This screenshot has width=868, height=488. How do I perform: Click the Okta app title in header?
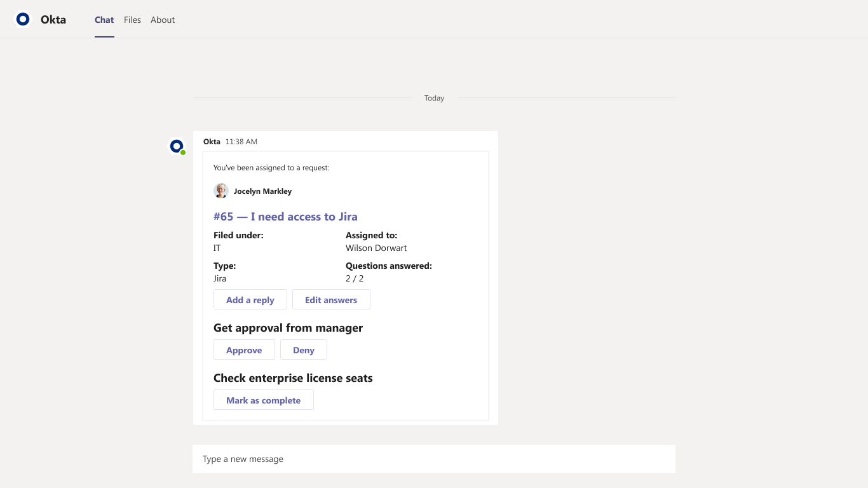[53, 20]
